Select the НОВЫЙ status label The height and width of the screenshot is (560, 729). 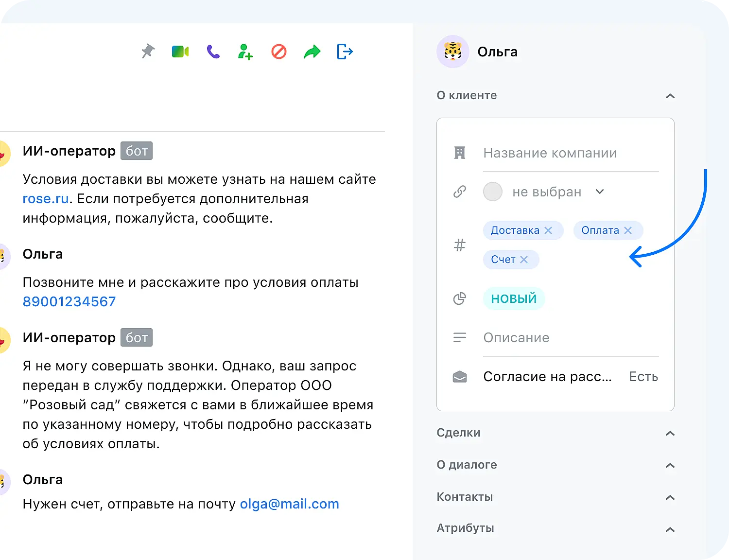pos(514,298)
